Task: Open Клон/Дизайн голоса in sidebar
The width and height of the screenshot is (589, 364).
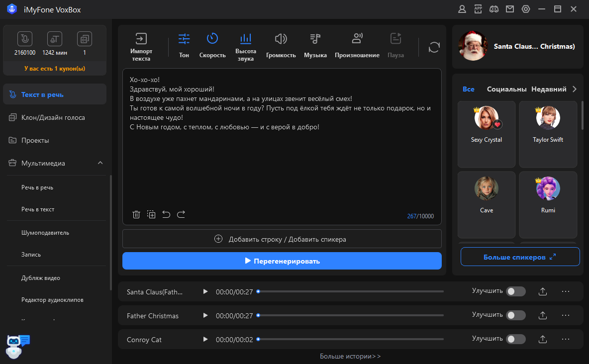Action: tap(53, 117)
